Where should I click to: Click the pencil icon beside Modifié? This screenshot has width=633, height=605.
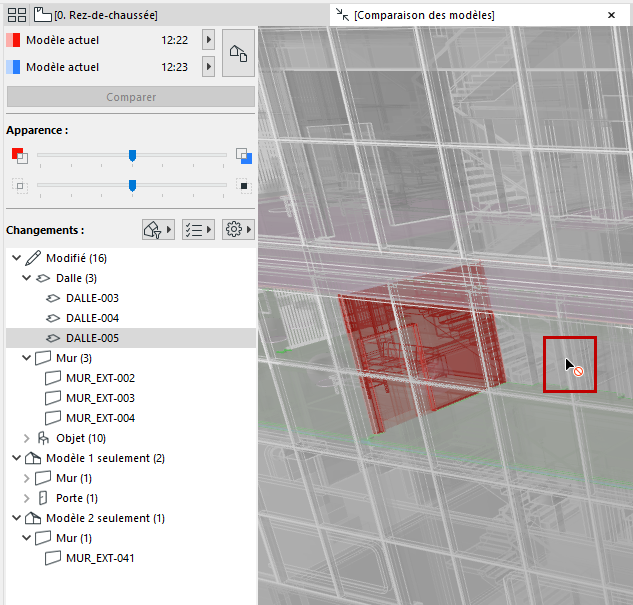click(x=33, y=258)
